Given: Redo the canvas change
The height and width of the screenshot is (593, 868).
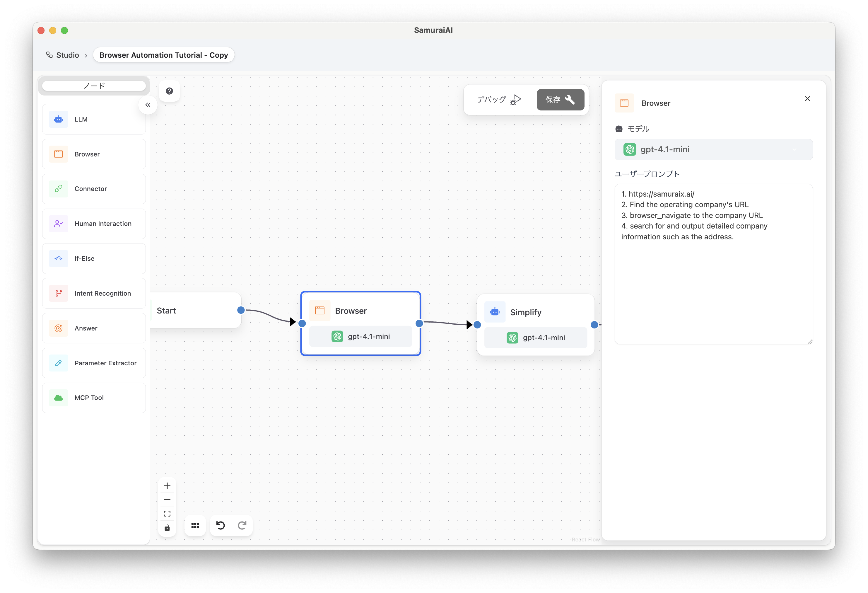Looking at the screenshot, I should [x=242, y=525].
